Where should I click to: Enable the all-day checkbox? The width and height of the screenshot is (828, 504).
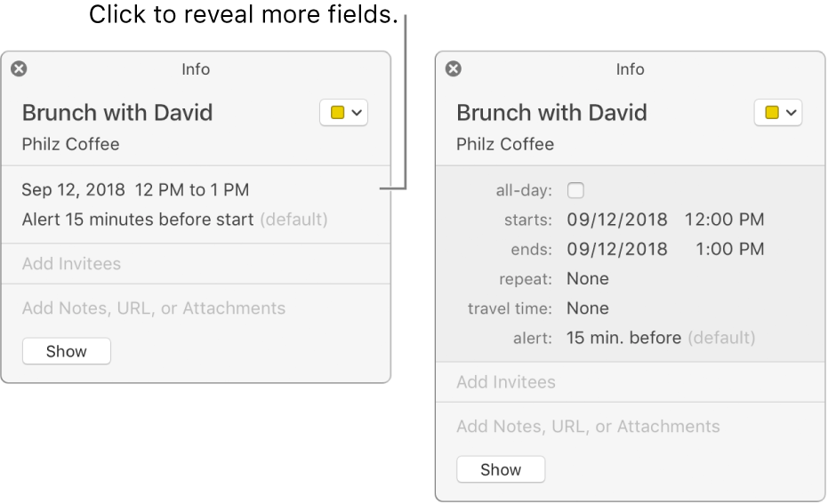tap(575, 190)
